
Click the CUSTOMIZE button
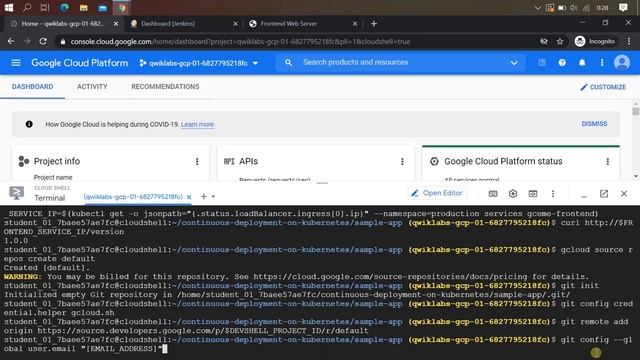click(603, 87)
